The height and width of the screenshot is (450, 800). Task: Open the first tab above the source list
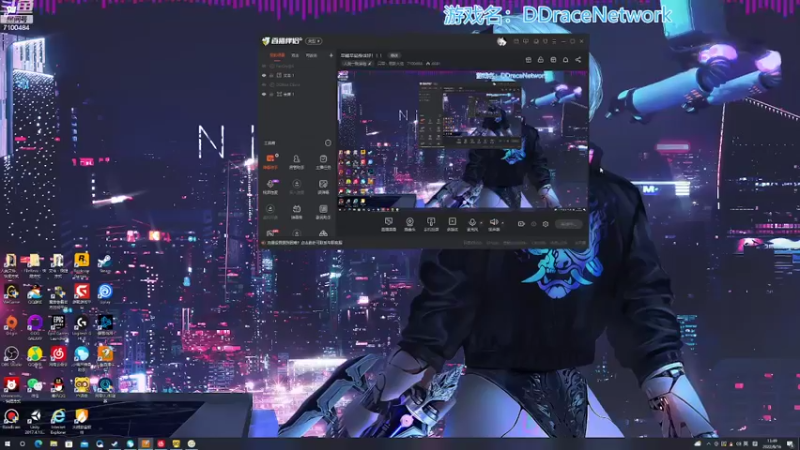pos(277,55)
